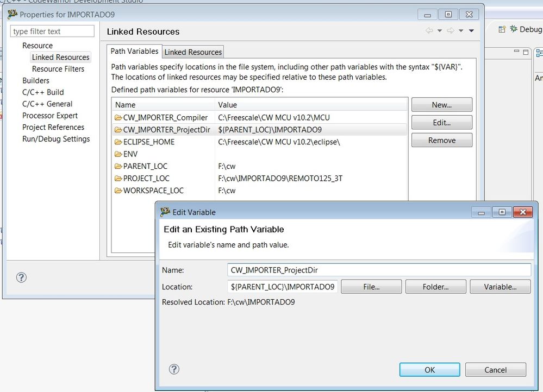This screenshot has width=543, height=392.
Task: Maximize the background view panel
Action: (526, 52)
